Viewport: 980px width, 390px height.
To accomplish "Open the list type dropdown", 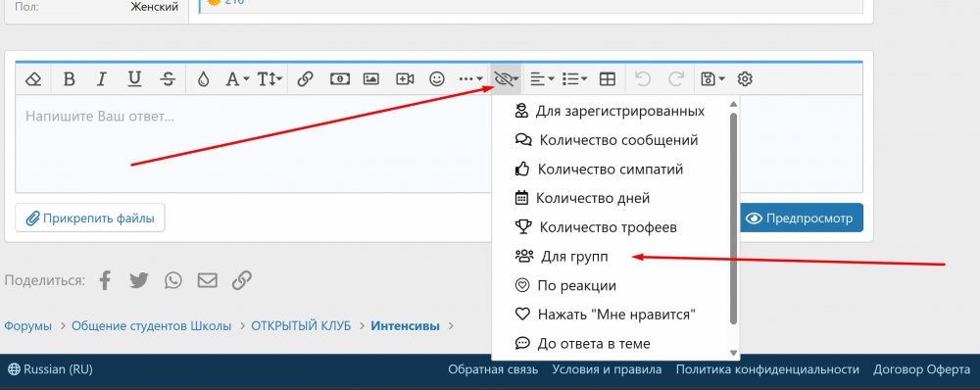I will coord(574,79).
